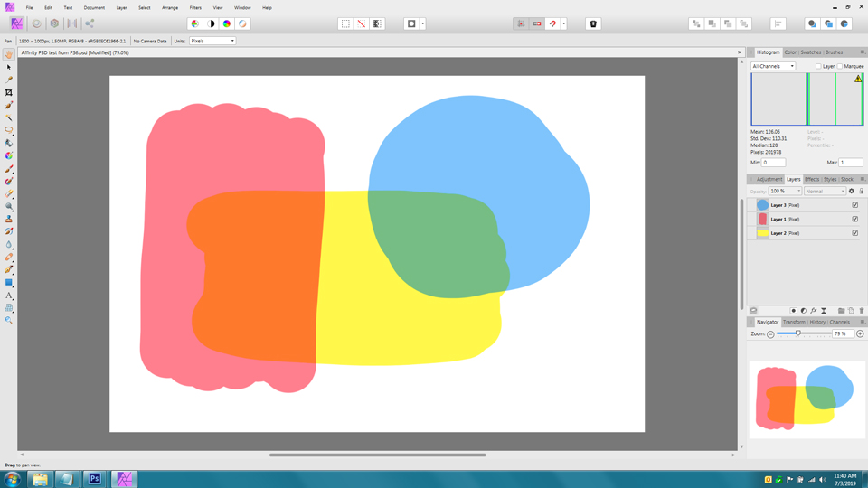Enable the Marquee checkbox in Histogram panel

point(840,66)
